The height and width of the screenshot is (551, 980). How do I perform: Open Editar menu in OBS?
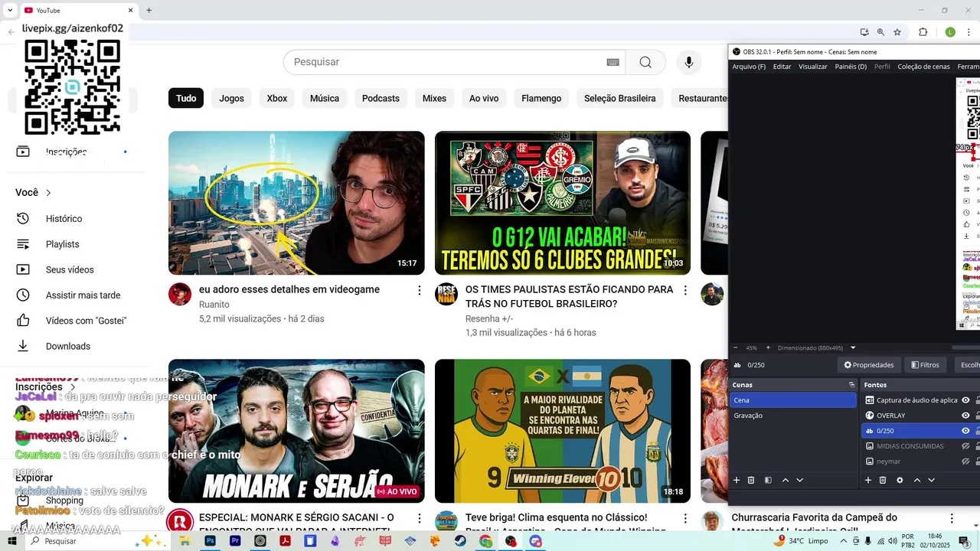782,67
